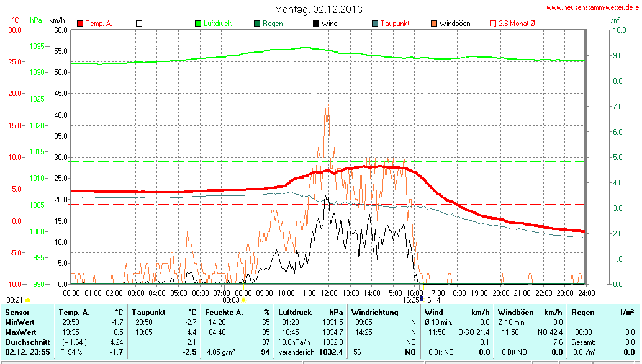
Task: Click the 2.6 Monat-Ø legend box
Action: point(493,24)
